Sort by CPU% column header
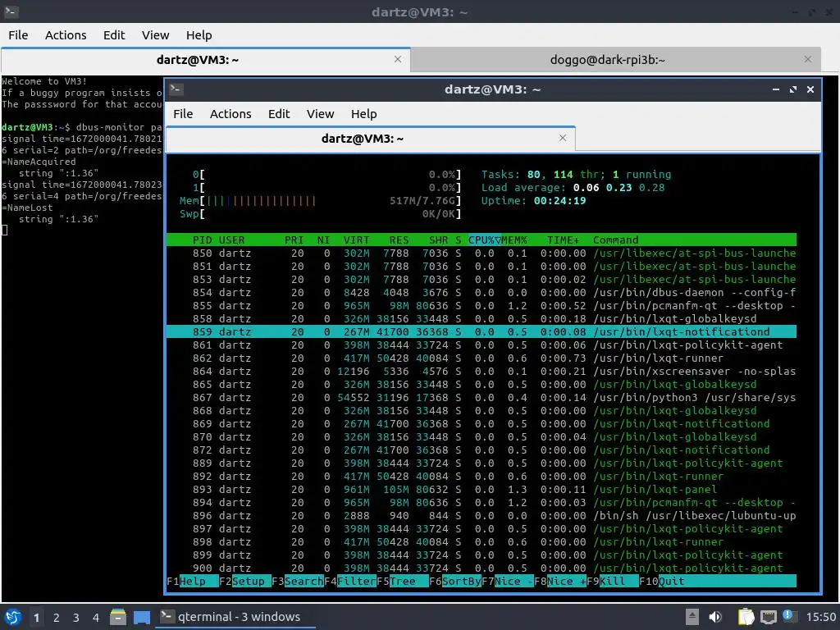840x630 pixels. 484,240
